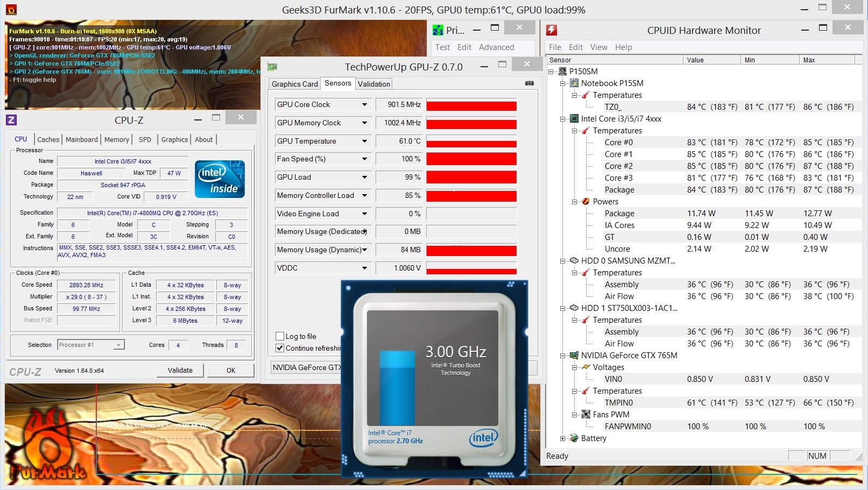The width and height of the screenshot is (868, 490).
Task: Open the File menu in Hardware Monitor
Action: [x=555, y=47]
